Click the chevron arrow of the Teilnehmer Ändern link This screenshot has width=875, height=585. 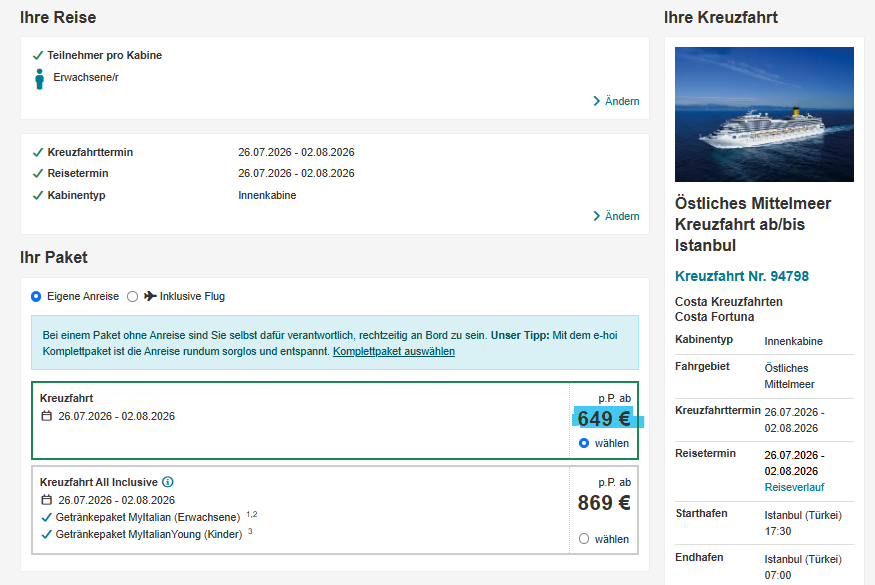(x=597, y=101)
